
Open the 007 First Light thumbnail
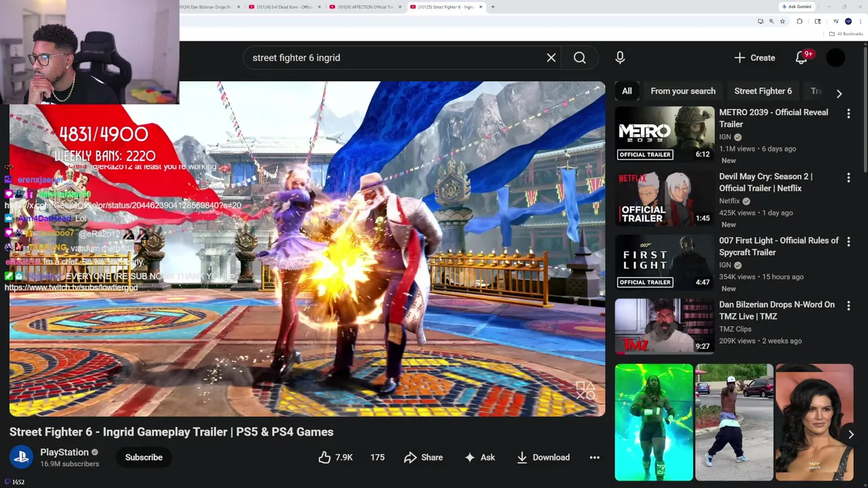coord(665,262)
